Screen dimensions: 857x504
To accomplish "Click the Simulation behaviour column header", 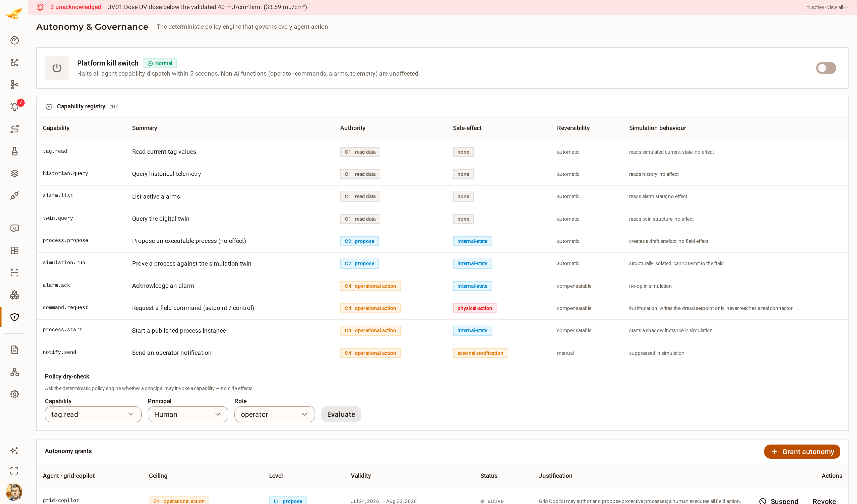I will pos(657,128).
